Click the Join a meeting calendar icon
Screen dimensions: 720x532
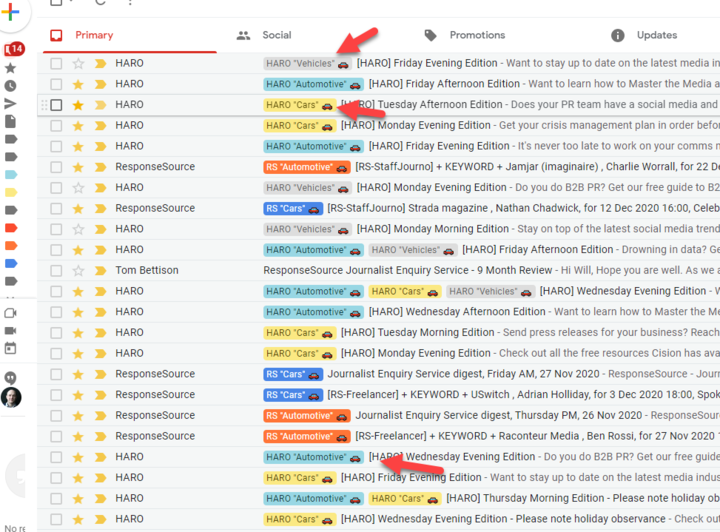10,348
